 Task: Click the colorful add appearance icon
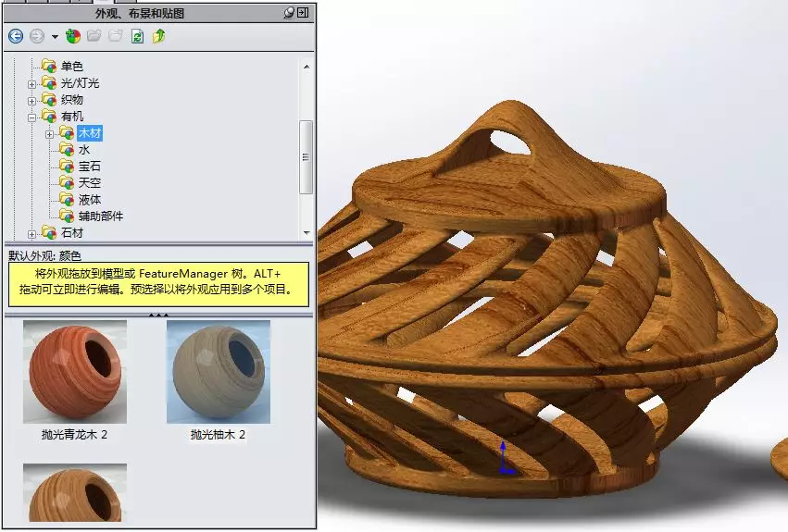(x=73, y=36)
